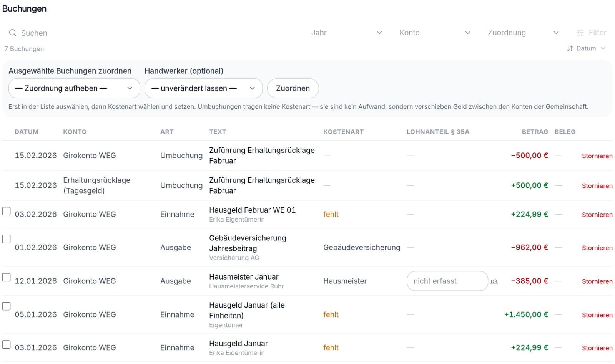Open the Jahr dropdown
Image resolution: width=615 pixels, height=364 pixels.
tap(347, 33)
